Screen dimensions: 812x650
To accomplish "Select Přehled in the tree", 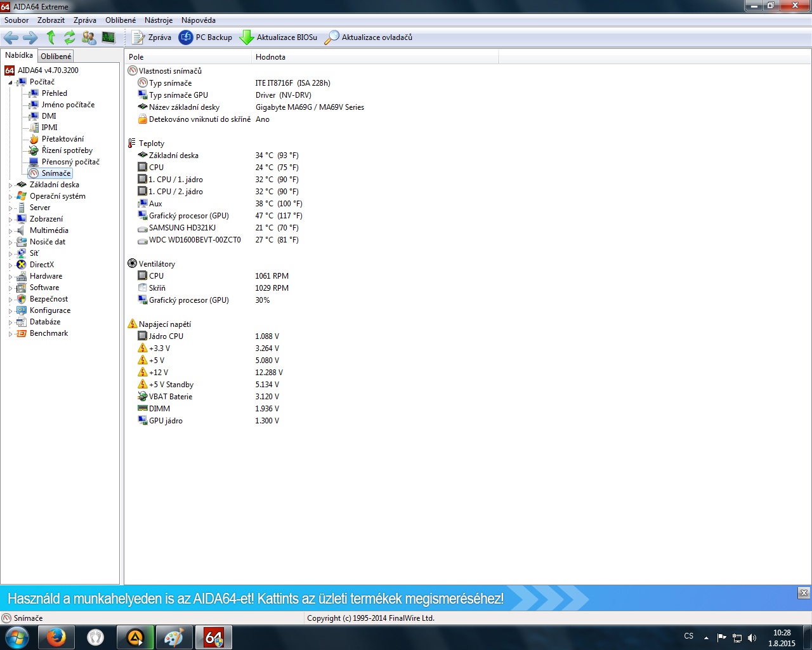I will point(55,93).
